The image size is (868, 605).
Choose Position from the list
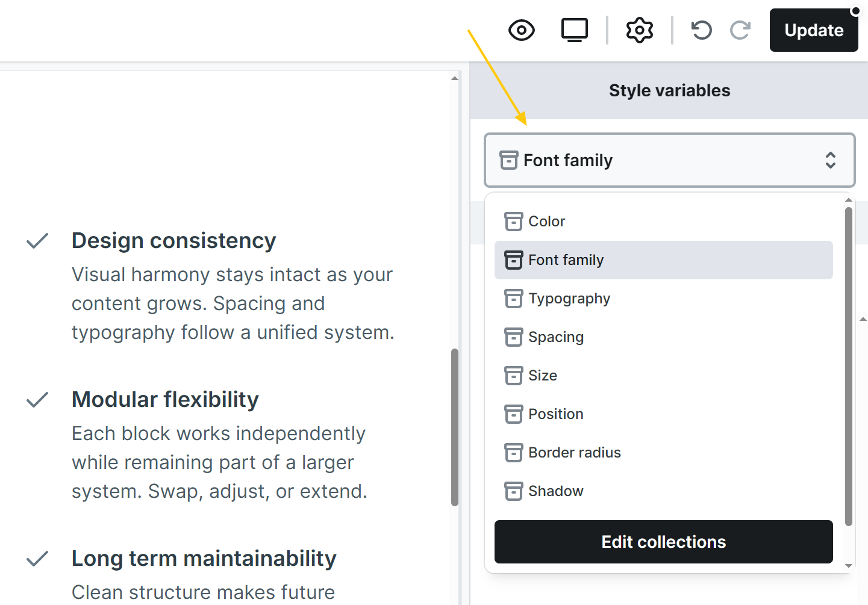[555, 414]
